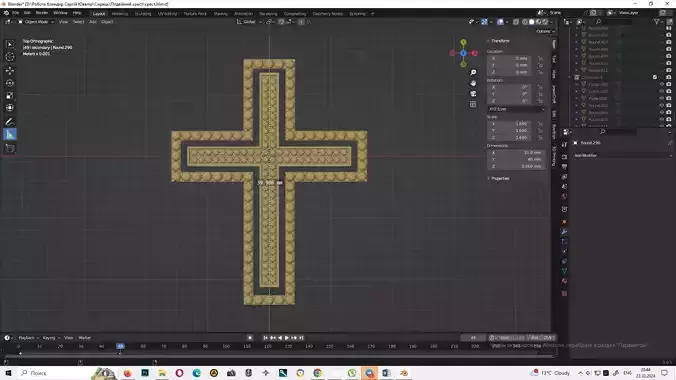This screenshot has width=676, height=380.
Task: Lock the Location X value
Action: (x=540, y=58)
